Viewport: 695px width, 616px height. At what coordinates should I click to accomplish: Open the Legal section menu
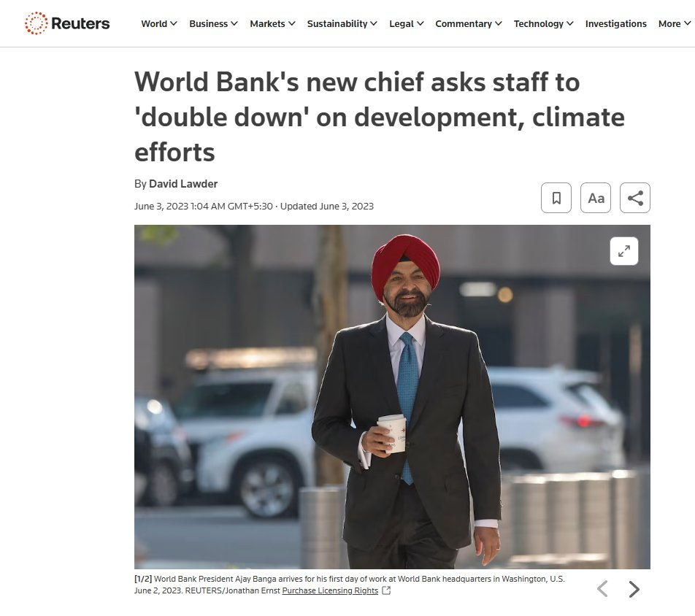coord(406,23)
